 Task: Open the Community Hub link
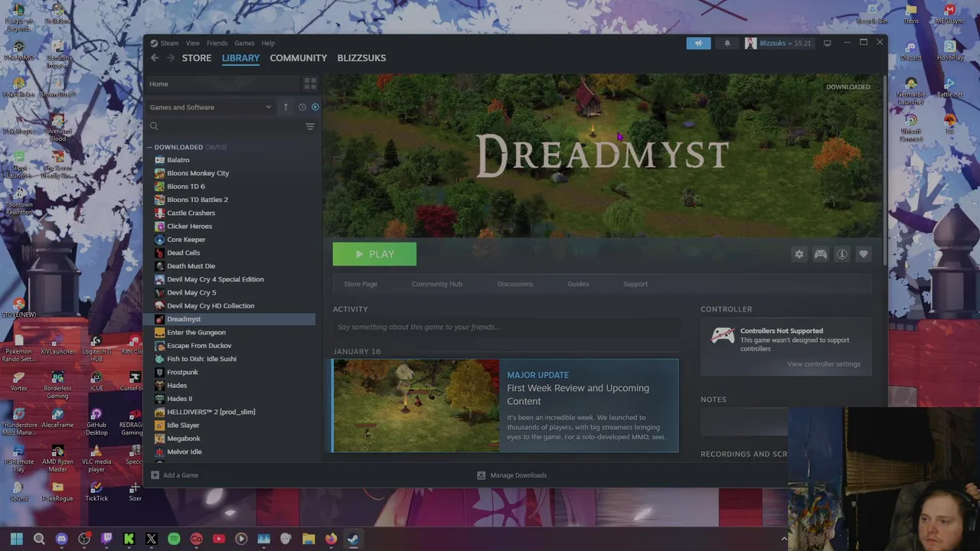pyautogui.click(x=437, y=284)
